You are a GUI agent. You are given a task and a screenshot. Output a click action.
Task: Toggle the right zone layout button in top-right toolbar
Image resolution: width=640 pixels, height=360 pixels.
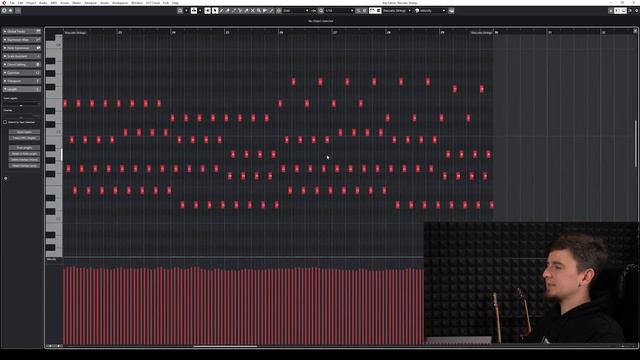pos(624,11)
